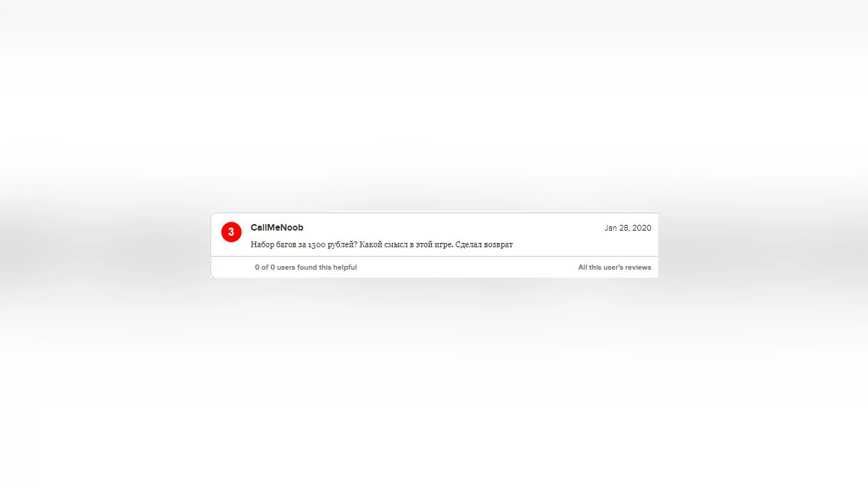Click the digit 3 inside the red circle
Image resolution: width=868 pixels, height=488 pixels.
coord(231,232)
